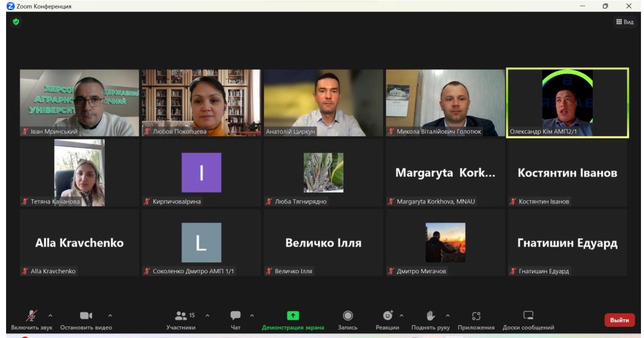Expand arrow next to Участники
The width and height of the screenshot is (644, 338).
click(207, 316)
